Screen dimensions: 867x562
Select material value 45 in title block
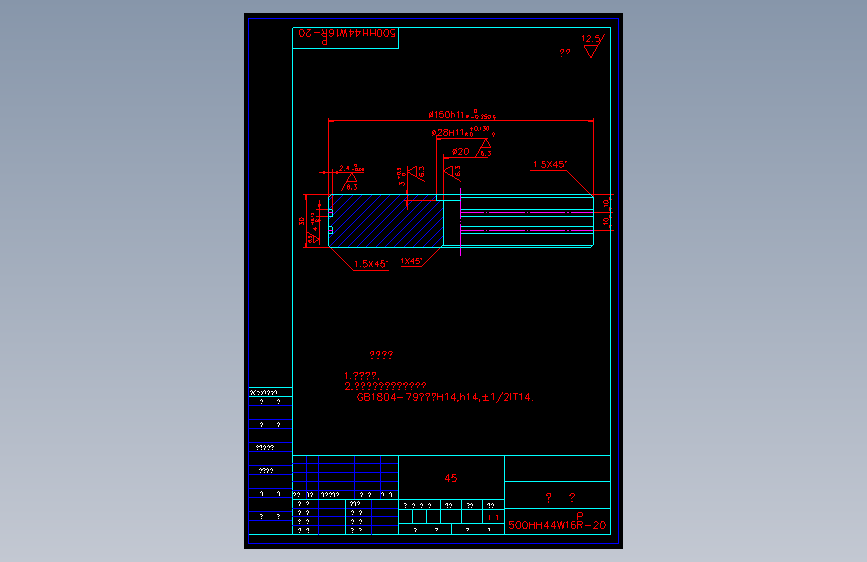point(451,478)
